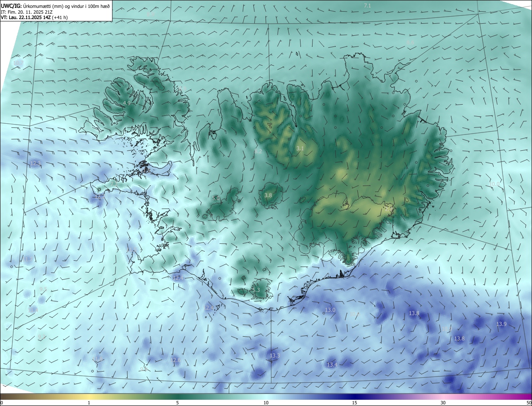
Task: Click the 10.7 value at upper left
Action: click(x=18, y=63)
